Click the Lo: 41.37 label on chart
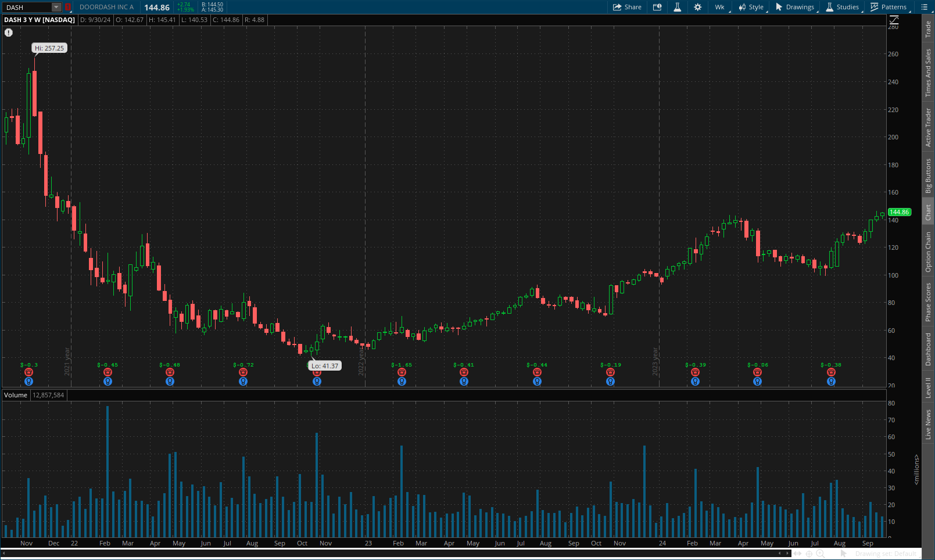 click(x=325, y=365)
